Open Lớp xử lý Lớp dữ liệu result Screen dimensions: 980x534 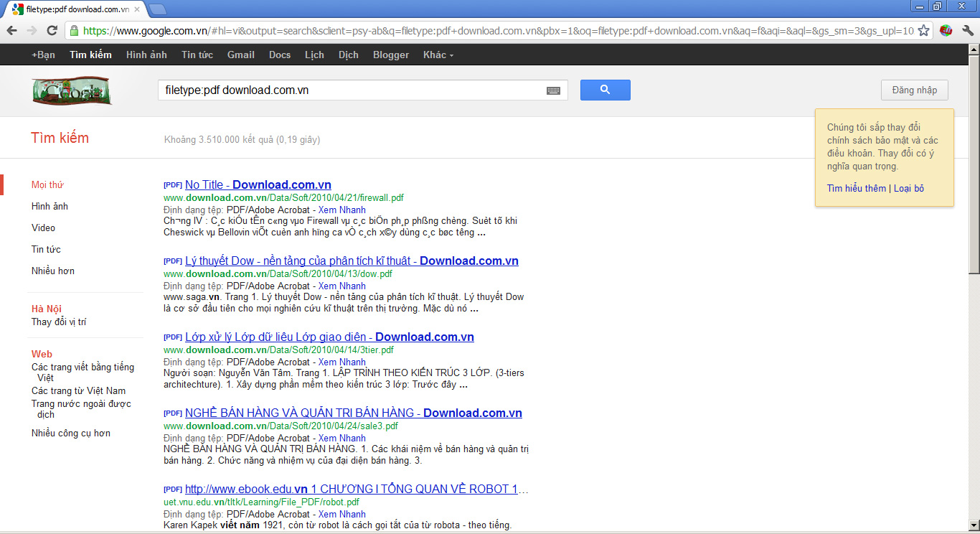pyautogui.click(x=329, y=337)
